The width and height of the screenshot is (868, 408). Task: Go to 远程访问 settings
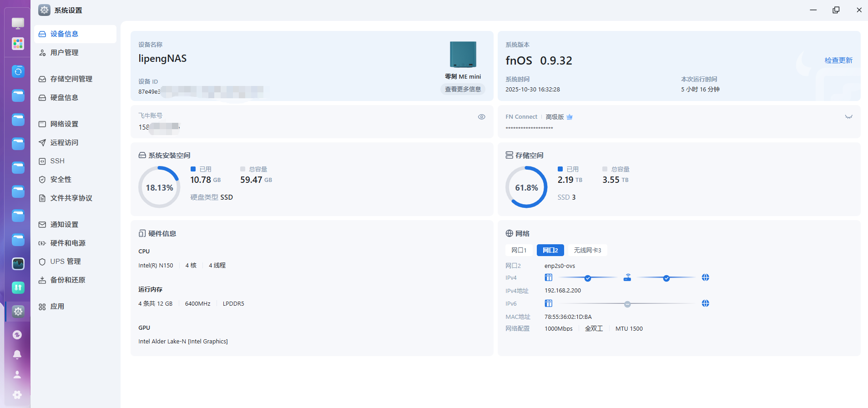[x=75, y=143]
